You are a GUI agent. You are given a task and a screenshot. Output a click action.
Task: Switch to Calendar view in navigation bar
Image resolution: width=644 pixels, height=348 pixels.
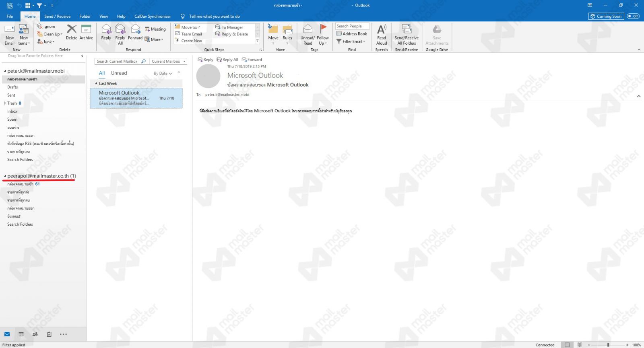pos(21,334)
